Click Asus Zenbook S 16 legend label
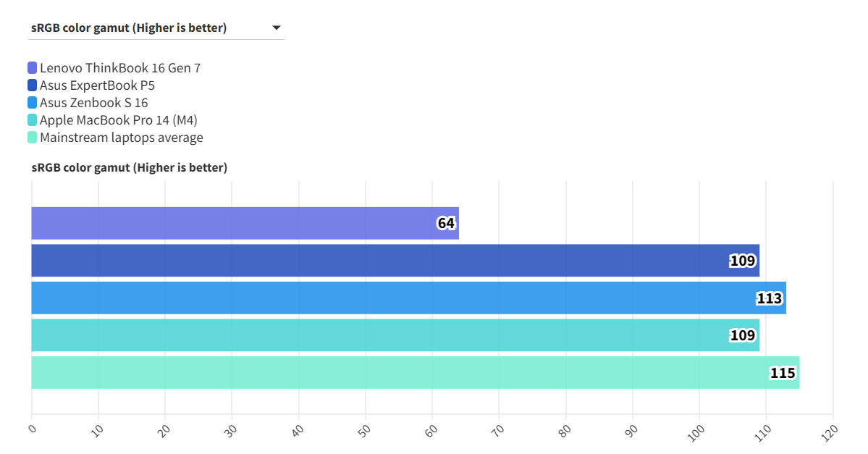 (94, 103)
